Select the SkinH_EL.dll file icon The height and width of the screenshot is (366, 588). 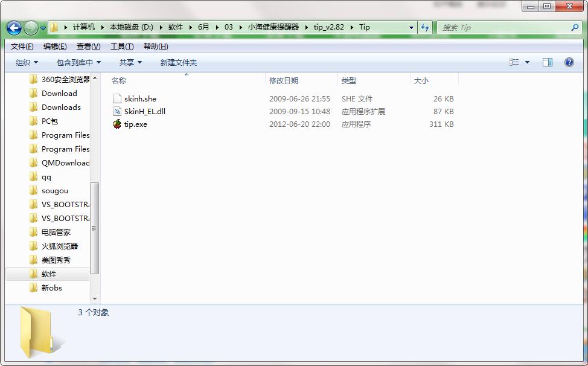click(x=117, y=111)
